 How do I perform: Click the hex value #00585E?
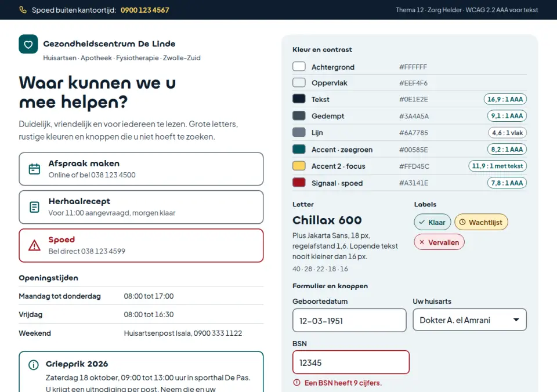tap(414, 150)
